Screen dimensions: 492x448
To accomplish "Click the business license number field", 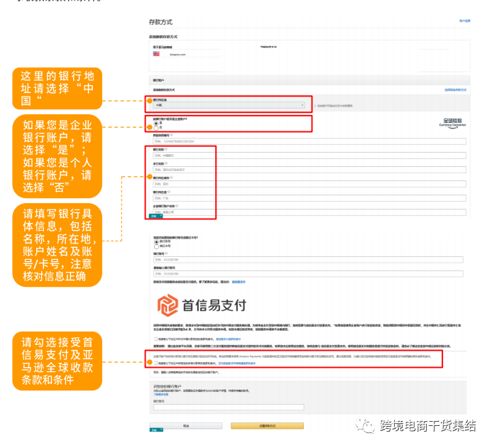I will (x=310, y=141).
